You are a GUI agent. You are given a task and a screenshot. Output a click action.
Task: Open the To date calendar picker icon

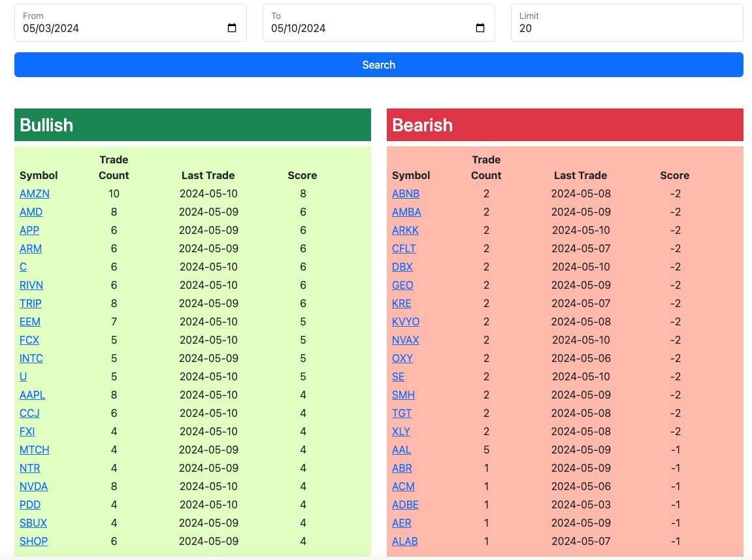[x=480, y=28]
